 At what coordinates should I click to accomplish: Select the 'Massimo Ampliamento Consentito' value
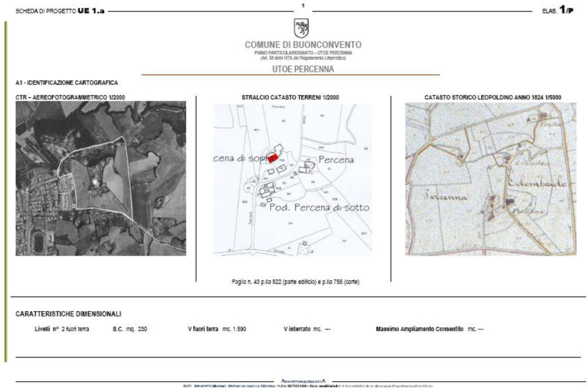pos(430,329)
